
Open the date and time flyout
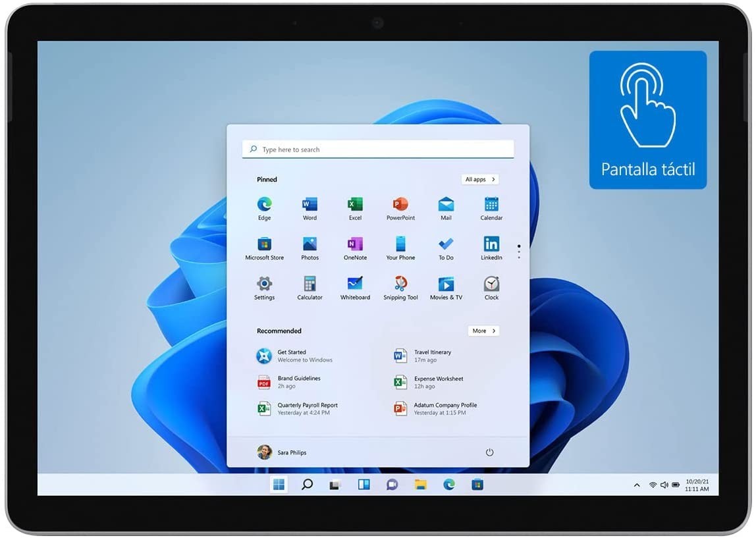tap(697, 485)
